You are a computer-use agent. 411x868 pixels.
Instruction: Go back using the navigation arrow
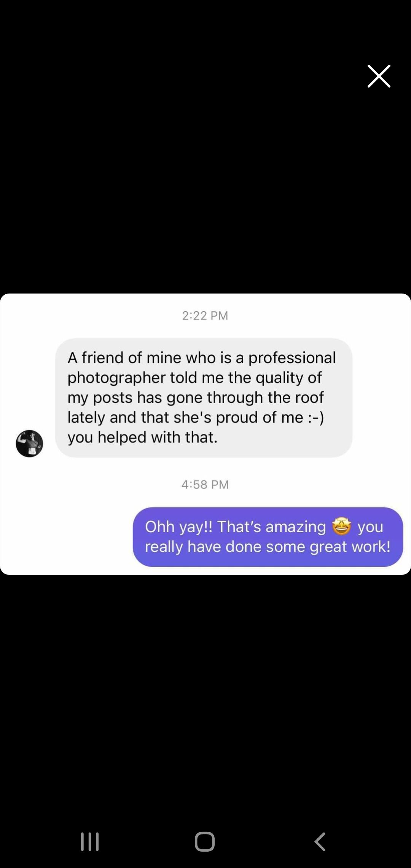(320, 841)
